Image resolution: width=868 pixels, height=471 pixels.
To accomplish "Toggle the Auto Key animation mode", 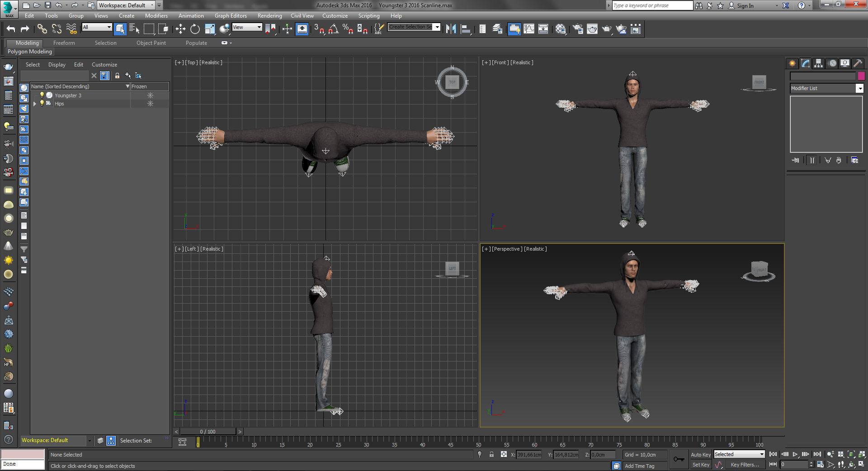I will 700,455.
